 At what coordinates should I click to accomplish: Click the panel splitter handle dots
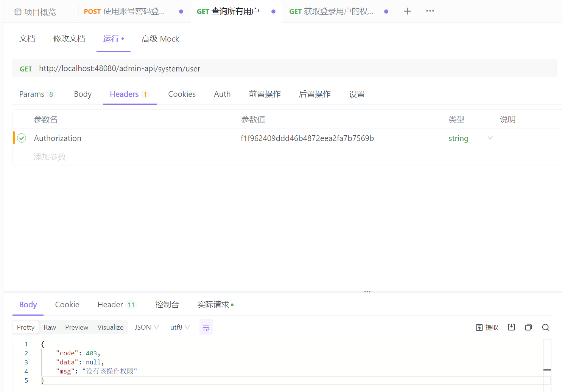pos(367,292)
